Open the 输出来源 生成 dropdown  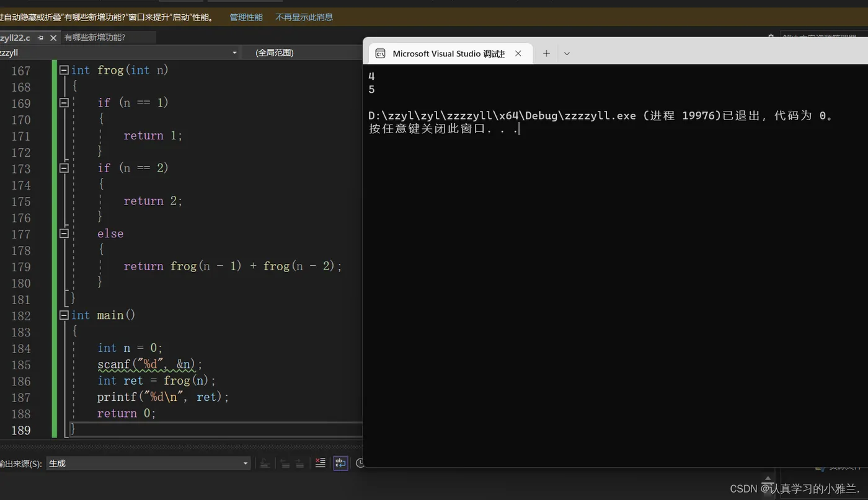click(149, 463)
